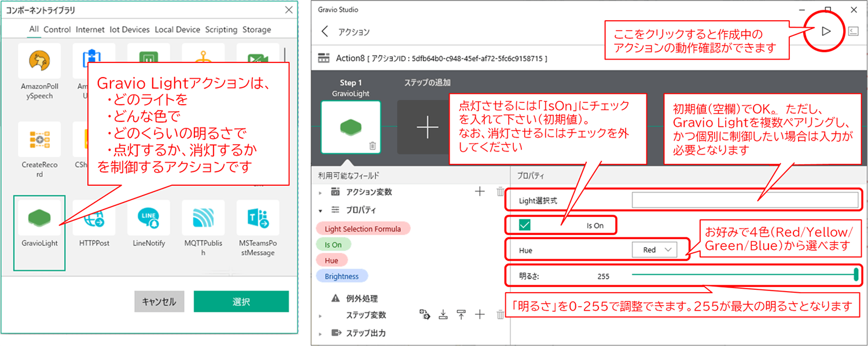Select the Step 1 GravioLight tile
This screenshot has height=346, width=868.
(x=351, y=127)
